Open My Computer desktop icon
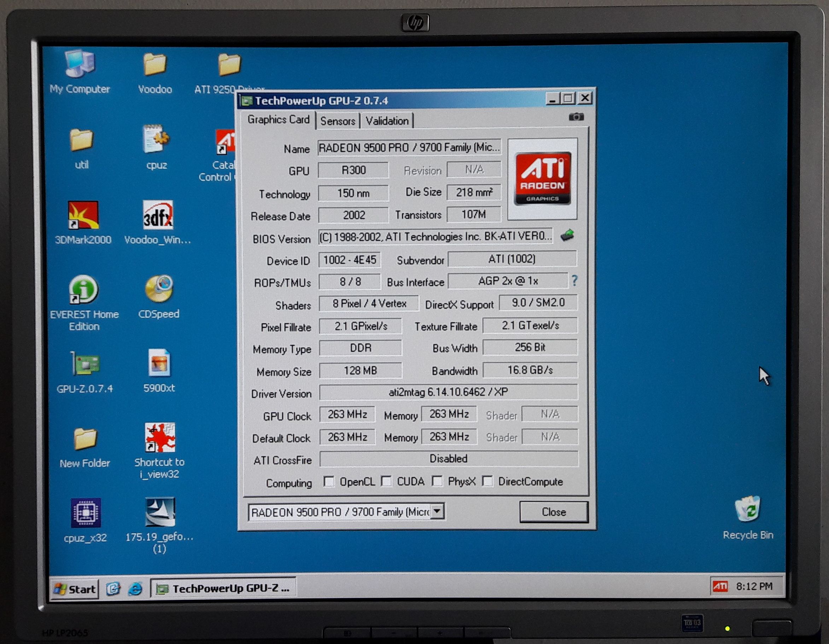829x644 pixels. pyautogui.click(x=80, y=63)
